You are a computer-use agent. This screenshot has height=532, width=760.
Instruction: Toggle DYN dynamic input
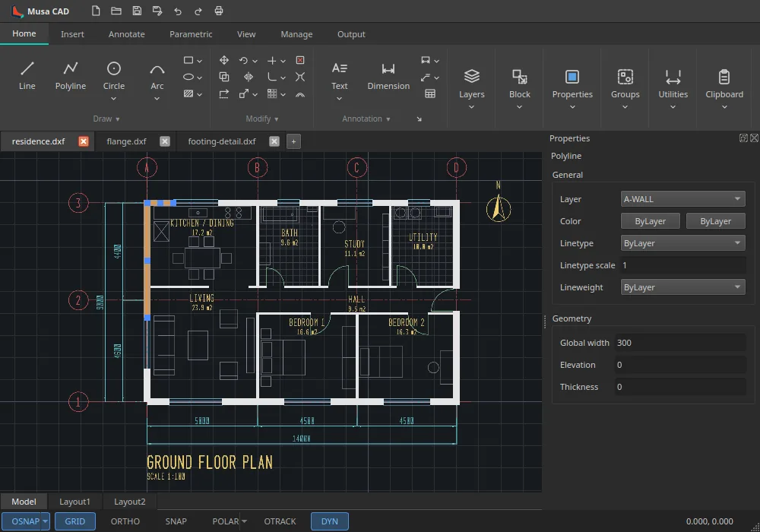[330, 521]
